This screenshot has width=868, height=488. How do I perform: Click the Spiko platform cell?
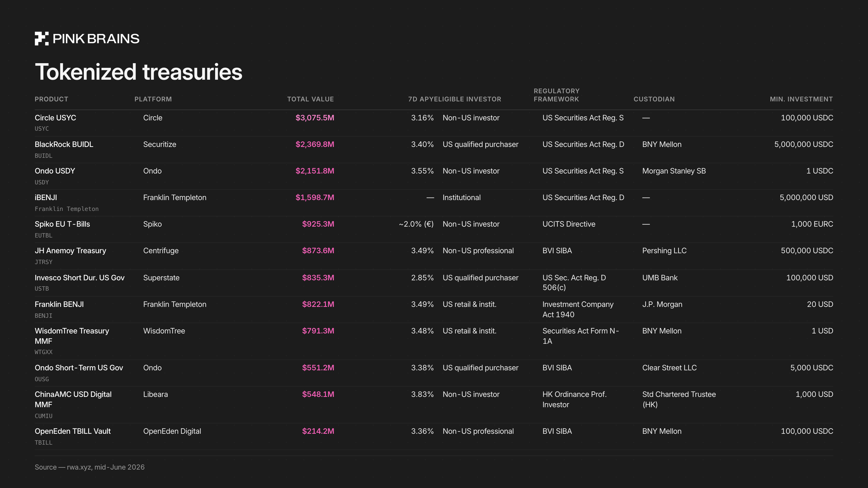(152, 224)
